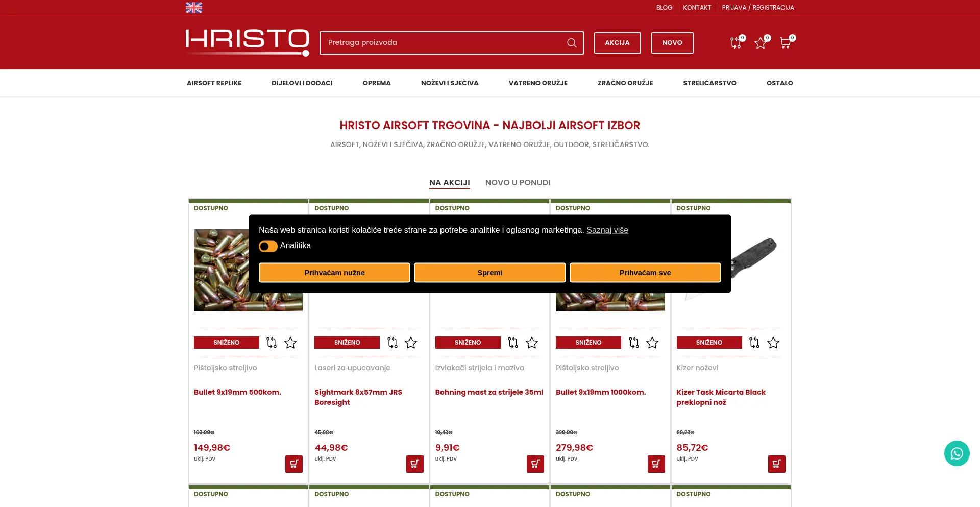Open OPREMA menu
The height and width of the screenshot is (507, 980).
pyautogui.click(x=377, y=83)
